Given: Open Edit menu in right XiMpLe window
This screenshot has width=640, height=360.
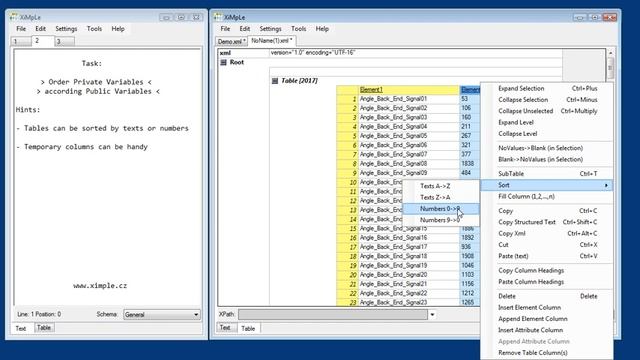Looking at the screenshot, I should (244, 29).
